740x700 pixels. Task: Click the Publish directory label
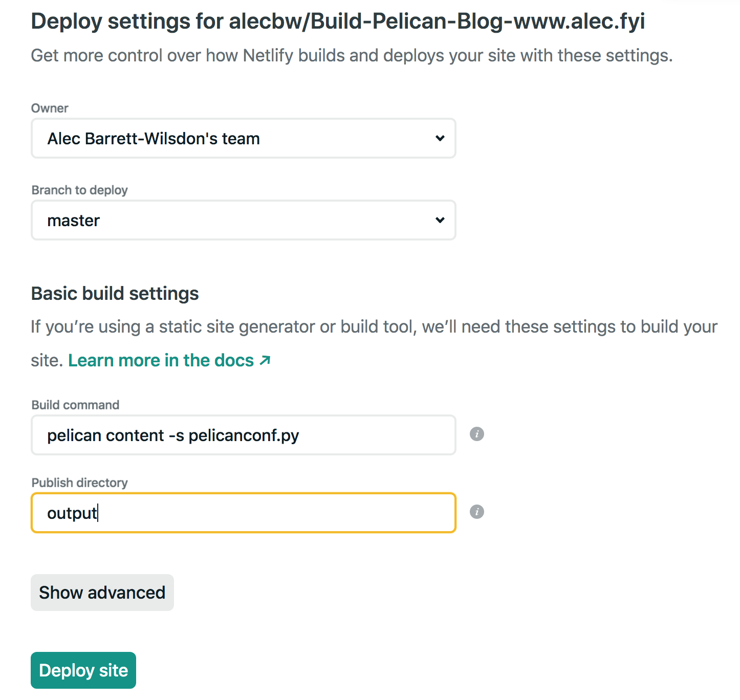tap(80, 483)
